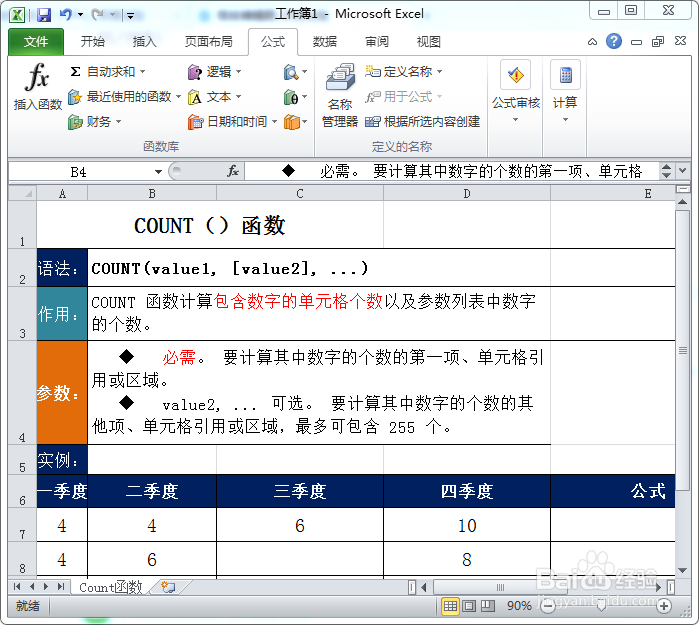Click Create from Selection (根据所选内容创建)

click(423, 121)
